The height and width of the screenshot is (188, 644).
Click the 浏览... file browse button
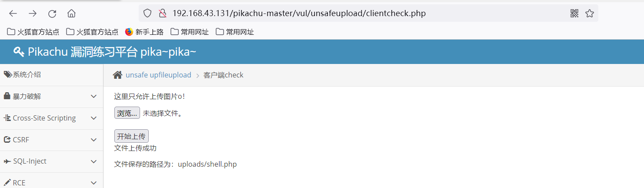[127, 113]
